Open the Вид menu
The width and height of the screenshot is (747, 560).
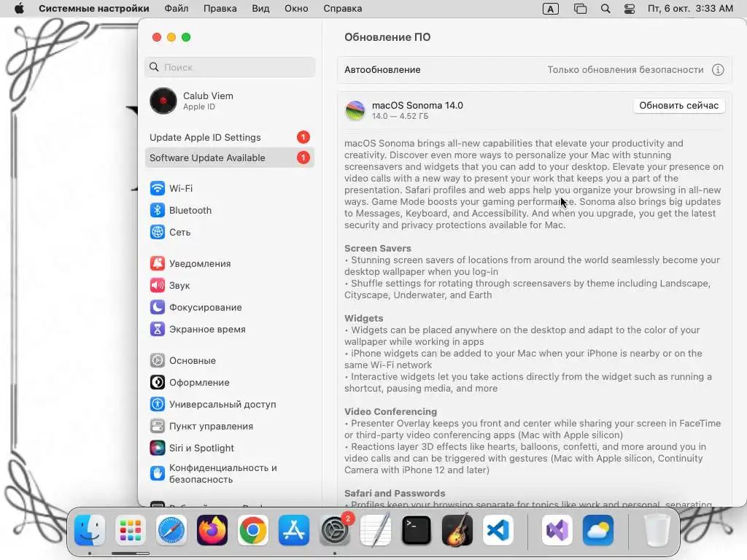pyautogui.click(x=260, y=9)
